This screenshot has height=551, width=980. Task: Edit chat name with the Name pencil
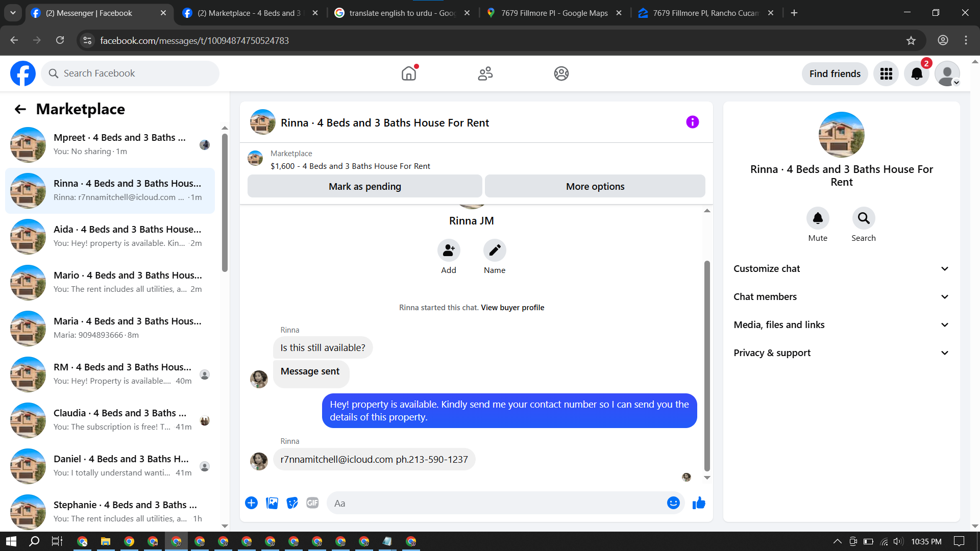pyautogui.click(x=495, y=250)
